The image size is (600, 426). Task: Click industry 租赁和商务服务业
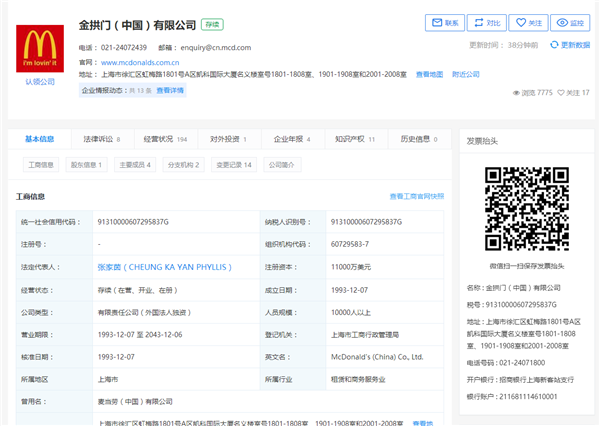pos(358,379)
